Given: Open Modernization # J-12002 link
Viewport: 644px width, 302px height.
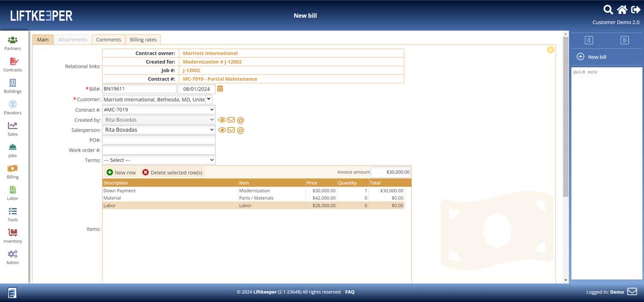Looking at the screenshot, I should click(x=212, y=62).
